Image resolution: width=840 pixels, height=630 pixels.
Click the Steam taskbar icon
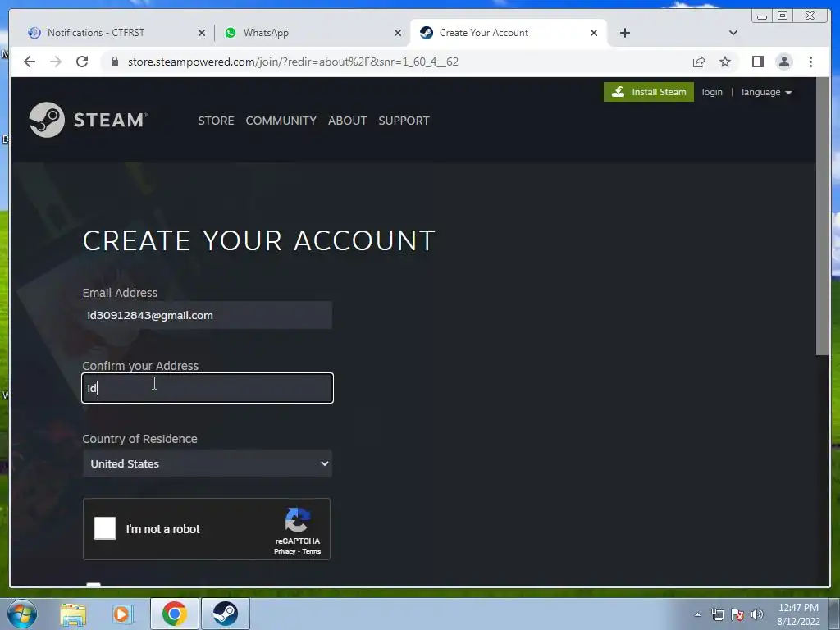(x=225, y=614)
